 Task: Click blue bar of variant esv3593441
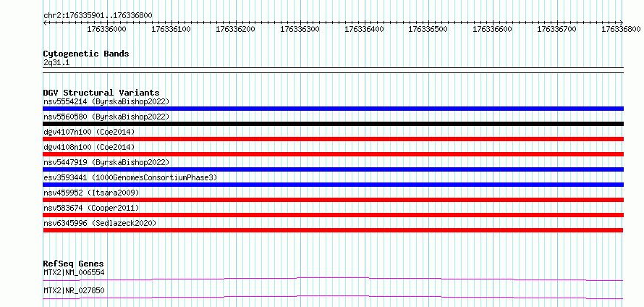[x=333, y=185]
